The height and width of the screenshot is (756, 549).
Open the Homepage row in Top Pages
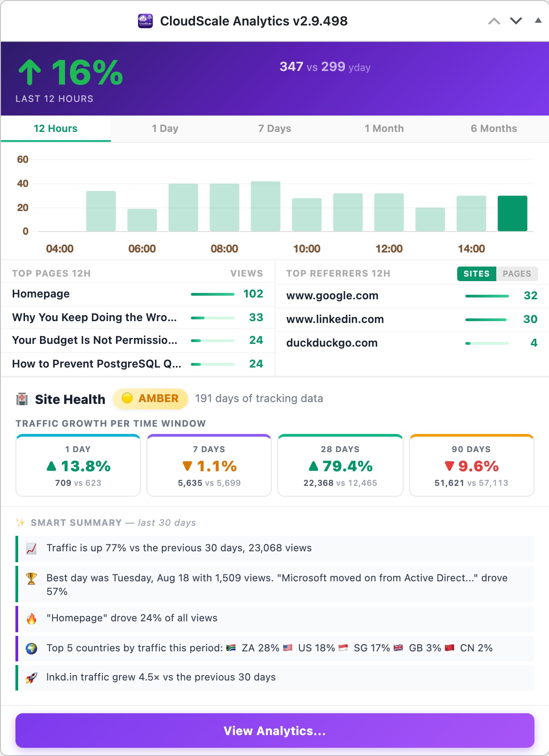(138, 294)
